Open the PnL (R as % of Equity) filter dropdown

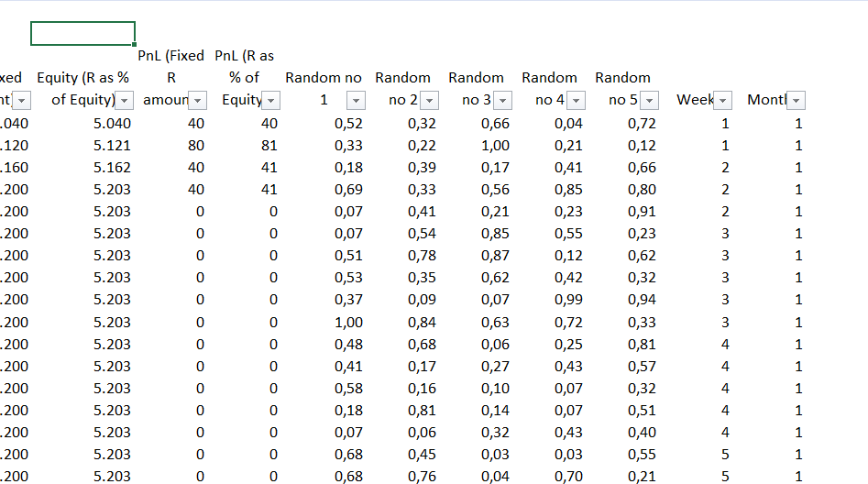[271, 100]
